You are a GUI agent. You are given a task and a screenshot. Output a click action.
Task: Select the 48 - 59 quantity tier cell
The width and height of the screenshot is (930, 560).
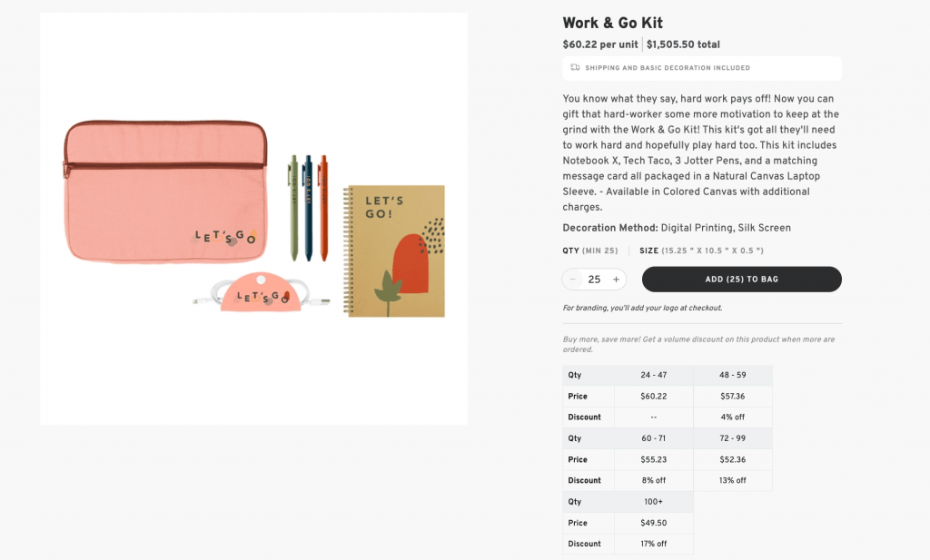click(x=733, y=375)
